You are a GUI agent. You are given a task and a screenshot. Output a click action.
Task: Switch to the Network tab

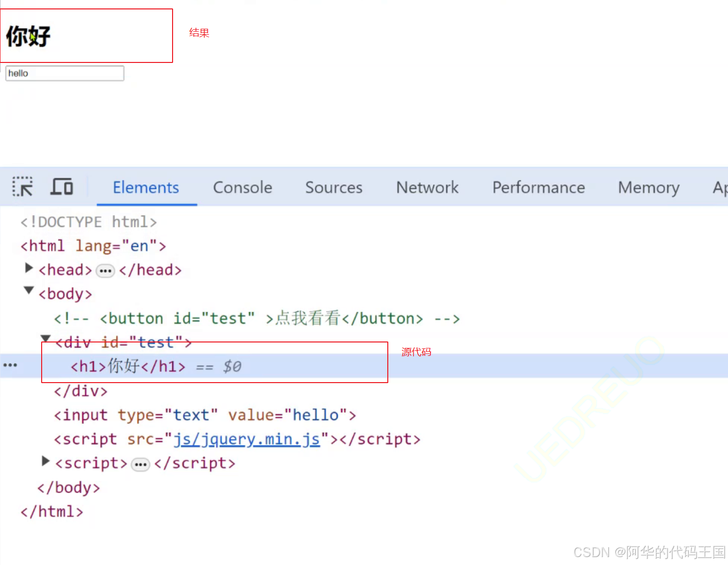pyautogui.click(x=427, y=187)
